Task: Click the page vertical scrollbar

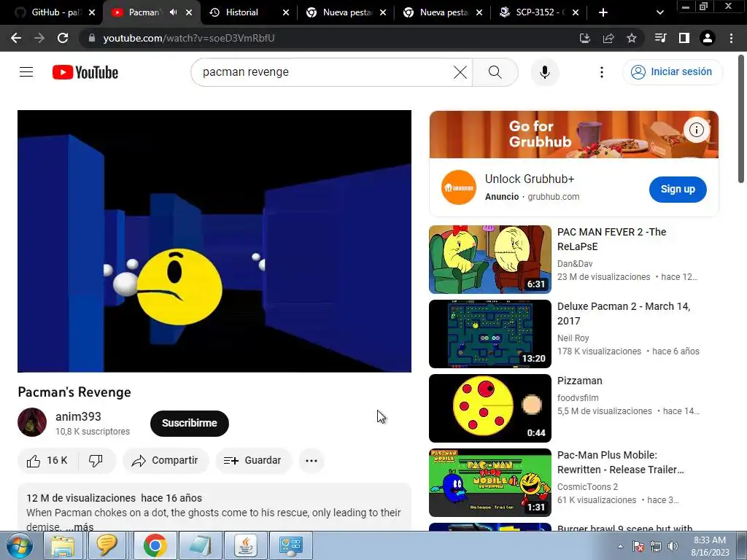Action: (741, 119)
